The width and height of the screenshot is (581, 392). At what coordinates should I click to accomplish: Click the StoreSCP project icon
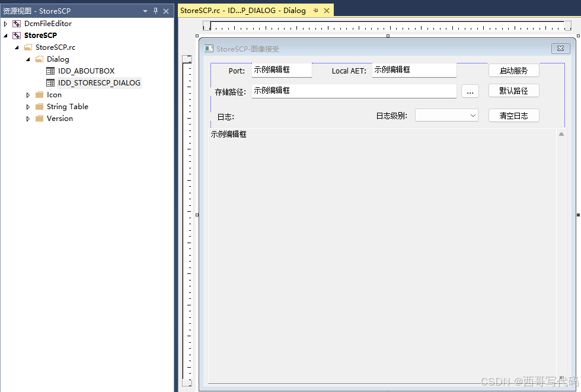tap(17, 36)
